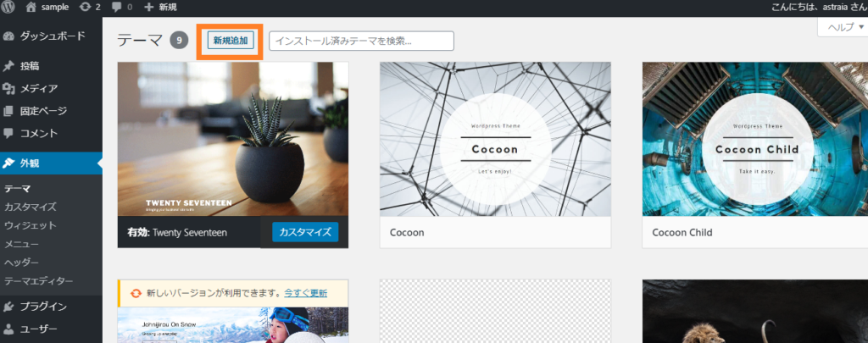
Task: Open the メディア library menu
Action: 38,88
